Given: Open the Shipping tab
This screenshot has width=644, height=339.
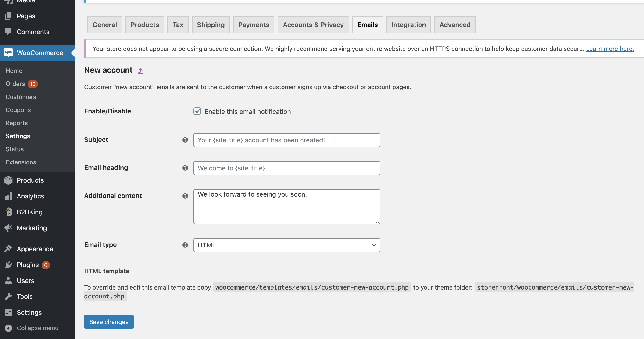Looking at the screenshot, I should (x=211, y=25).
